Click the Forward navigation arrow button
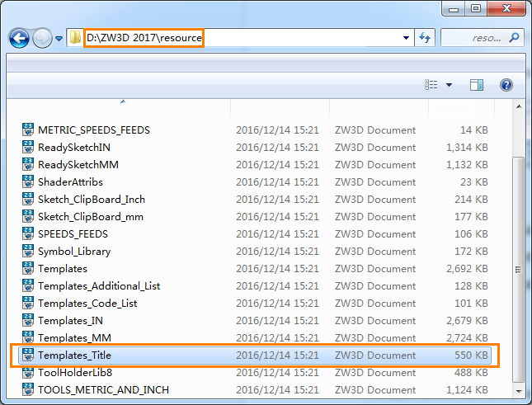The image size is (532, 405). point(42,38)
